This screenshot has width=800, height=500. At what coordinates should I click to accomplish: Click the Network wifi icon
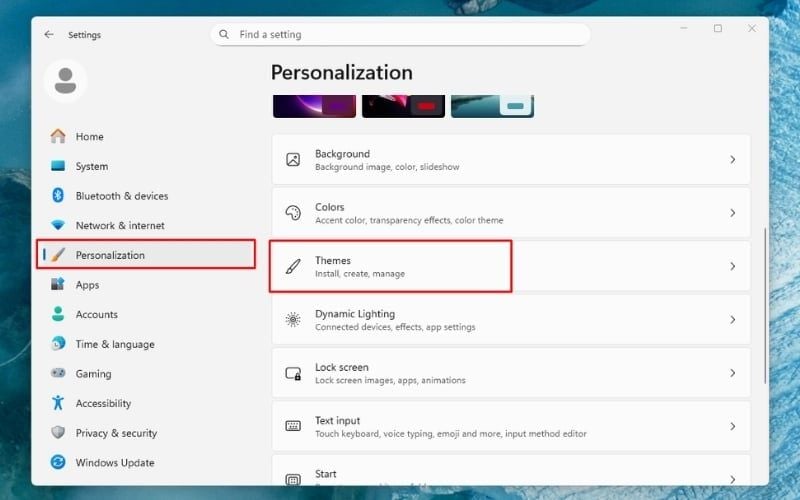(58, 225)
